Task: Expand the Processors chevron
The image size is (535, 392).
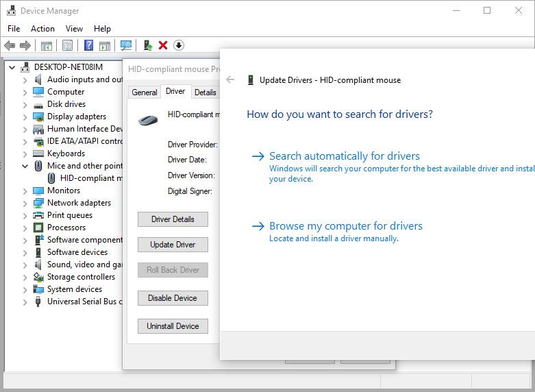Action: (25, 228)
